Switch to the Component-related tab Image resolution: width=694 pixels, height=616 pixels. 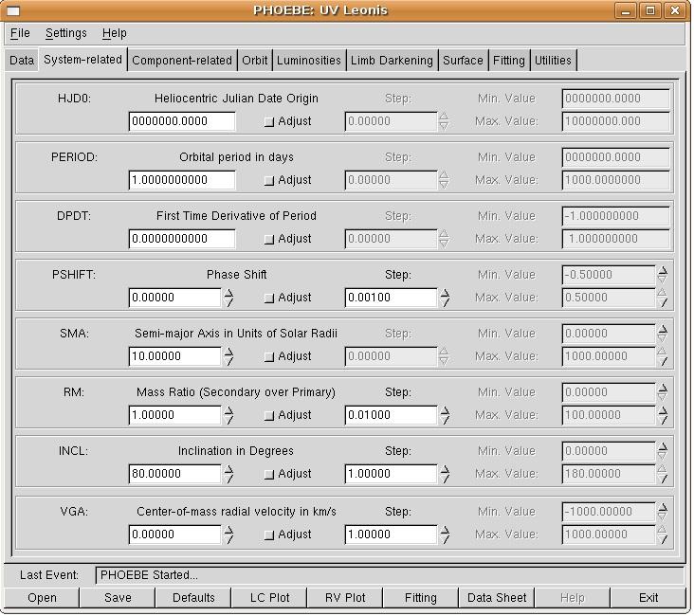pos(182,61)
